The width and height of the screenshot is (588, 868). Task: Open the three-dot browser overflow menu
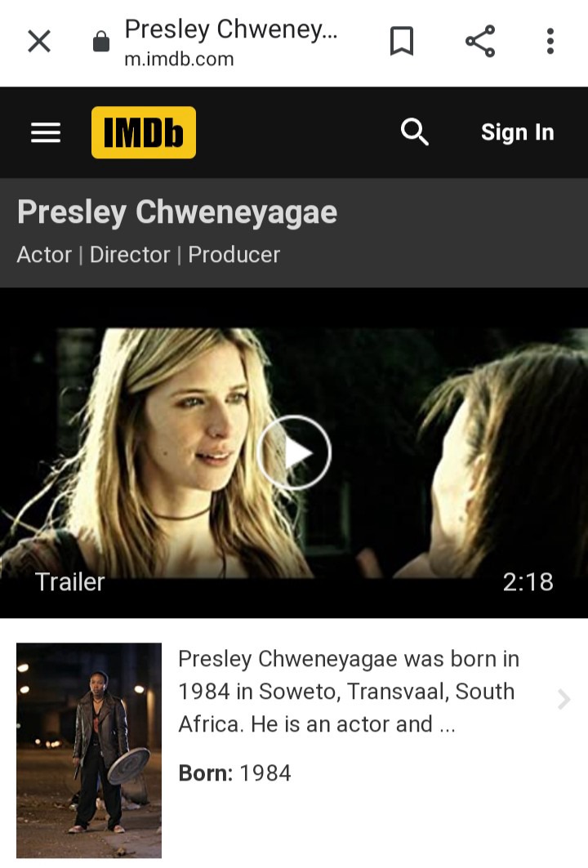click(x=550, y=42)
